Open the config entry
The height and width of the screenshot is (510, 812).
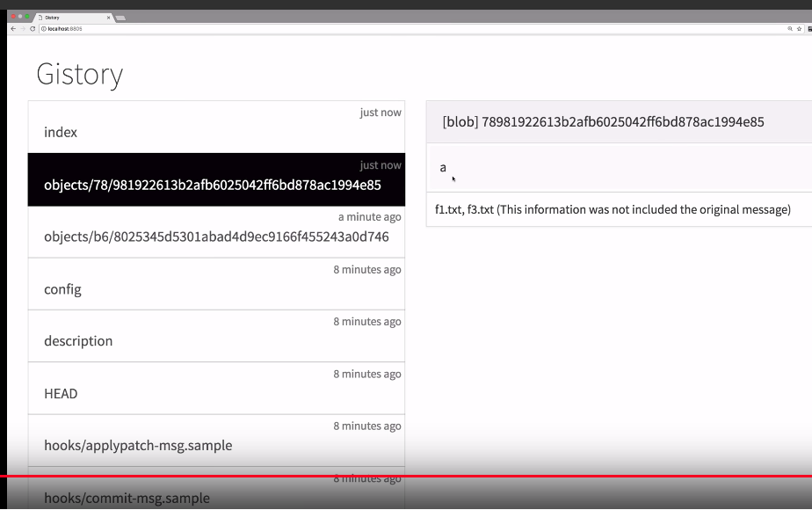click(x=216, y=284)
